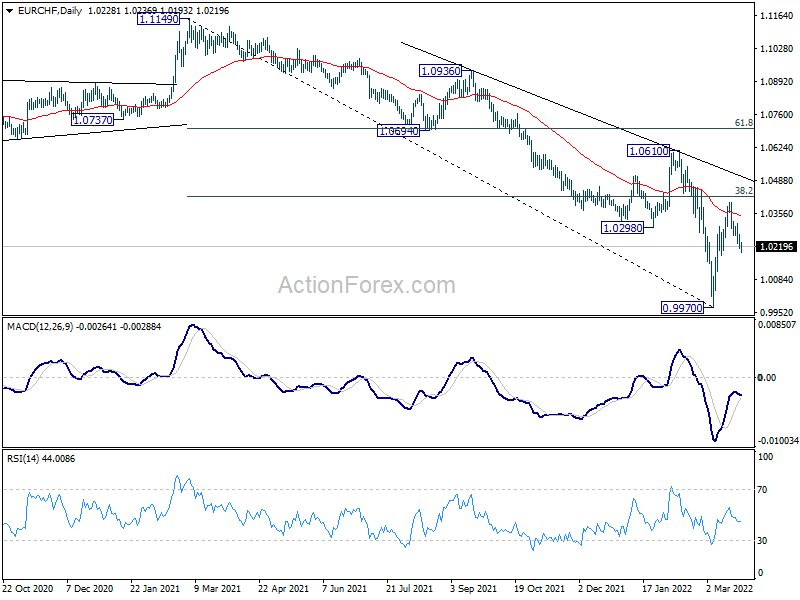800x600 pixels.
Task: Select the RSI axis level 100
Action: click(765, 457)
